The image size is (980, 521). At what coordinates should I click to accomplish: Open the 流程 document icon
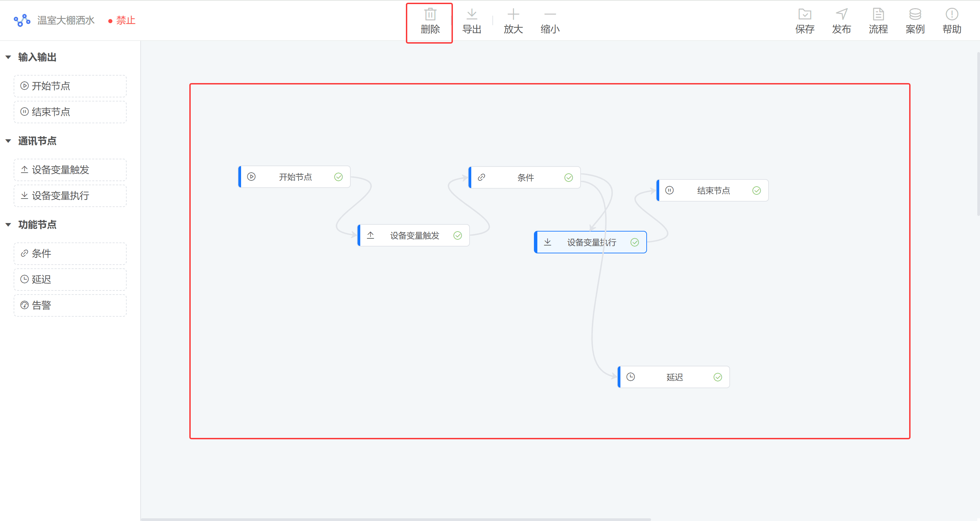[x=879, y=14]
